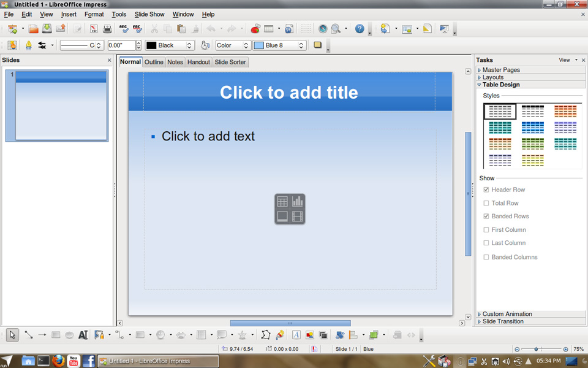Enable the Banded Columns checkbox

(486, 257)
